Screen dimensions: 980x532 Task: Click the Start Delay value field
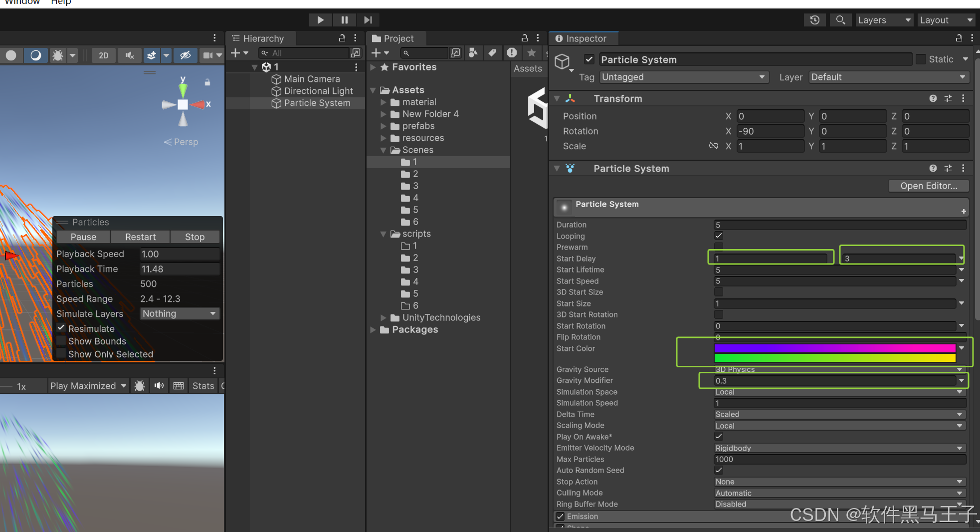(771, 258)
